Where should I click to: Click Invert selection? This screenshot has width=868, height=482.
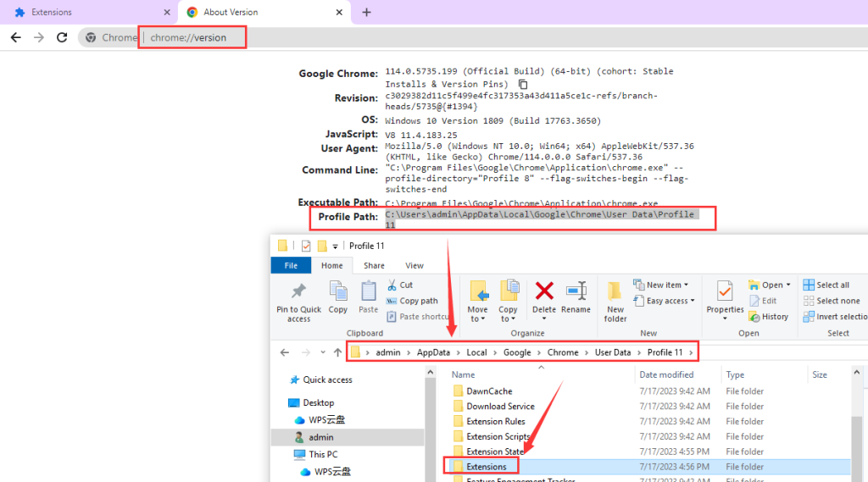tap(835, 317)
